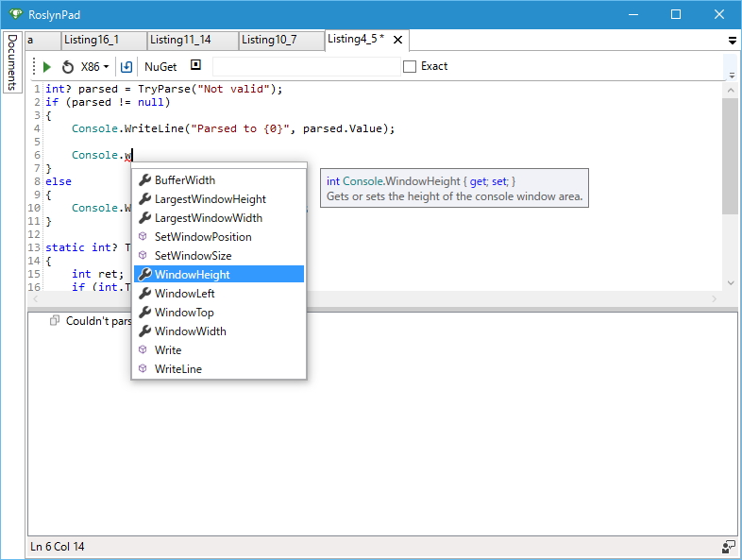Close the Listing4_5 tab
742x560 pixels.
[398, 40]
